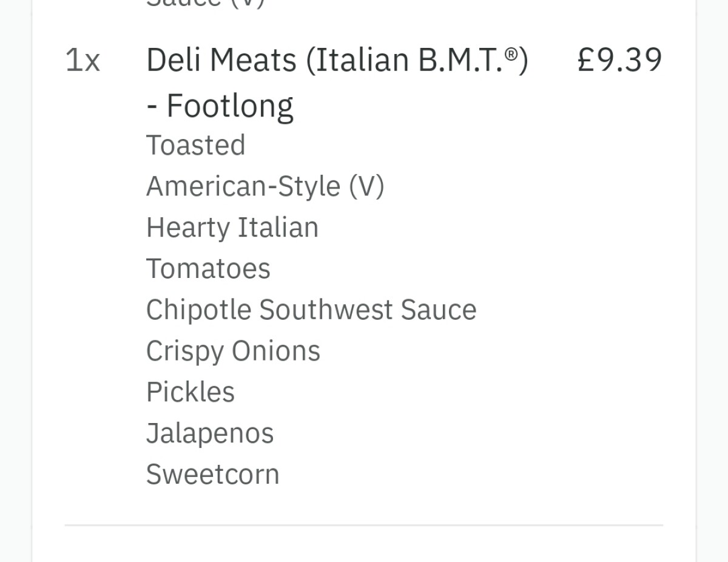728x562 pixels.
Task: Tap the Tomatoes topping line
Action: pos(208,269)
